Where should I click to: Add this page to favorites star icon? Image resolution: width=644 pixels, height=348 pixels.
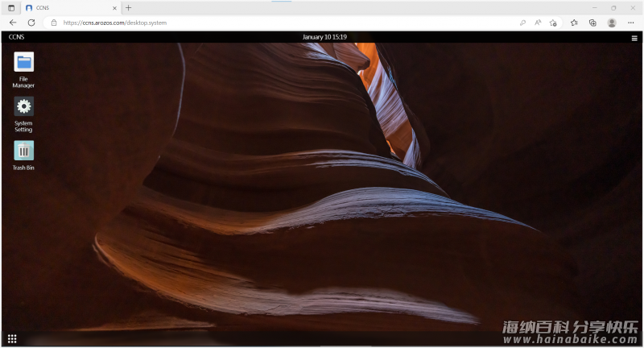553,23
